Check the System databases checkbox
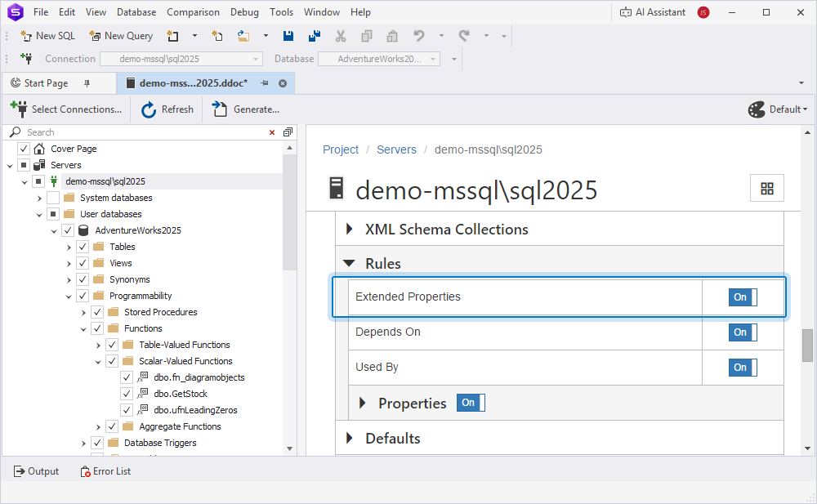 [x=52, y=198]
